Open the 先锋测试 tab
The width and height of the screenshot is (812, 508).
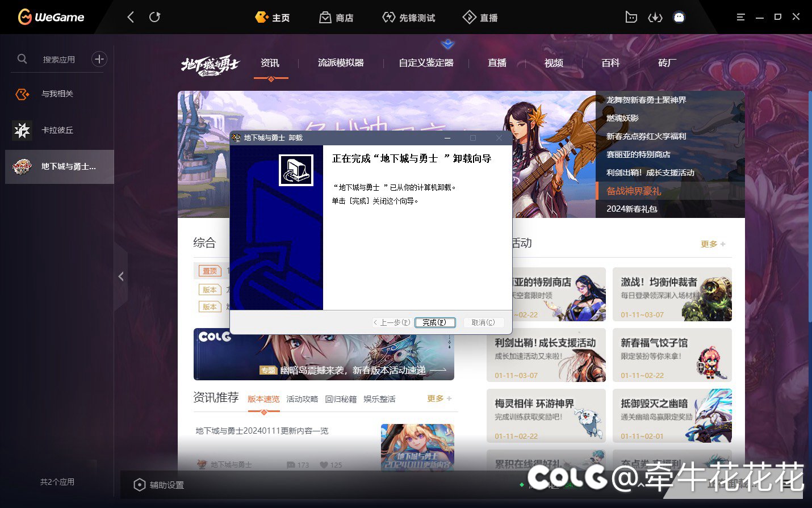pyautogui.click(x=409, y=18)
